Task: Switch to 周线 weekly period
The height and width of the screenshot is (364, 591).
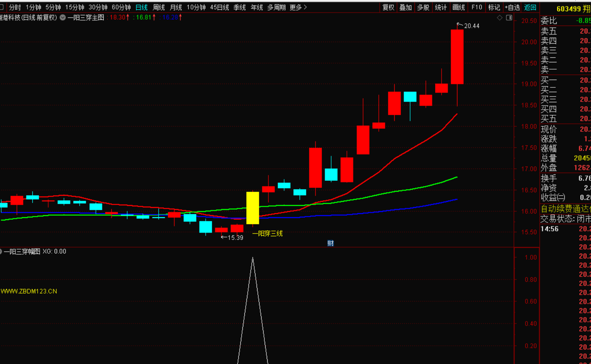Action: tap(159, 7)
